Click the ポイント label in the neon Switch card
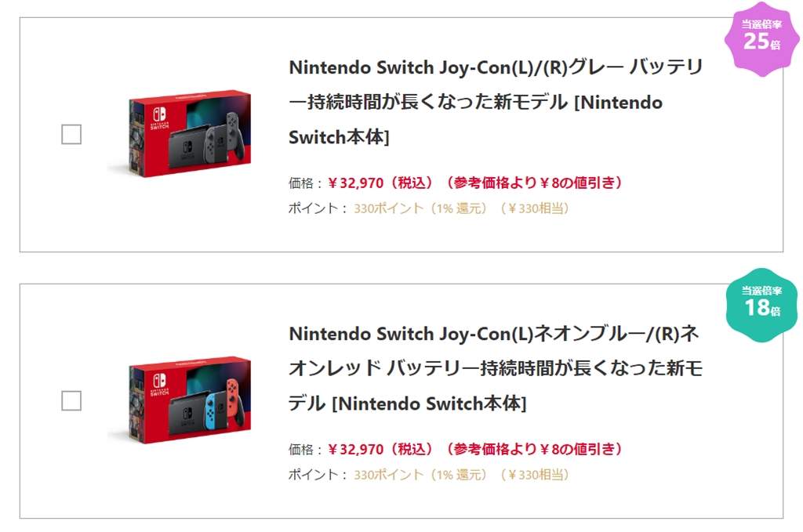This screenshot has width=803, height=532. (314, 475)
